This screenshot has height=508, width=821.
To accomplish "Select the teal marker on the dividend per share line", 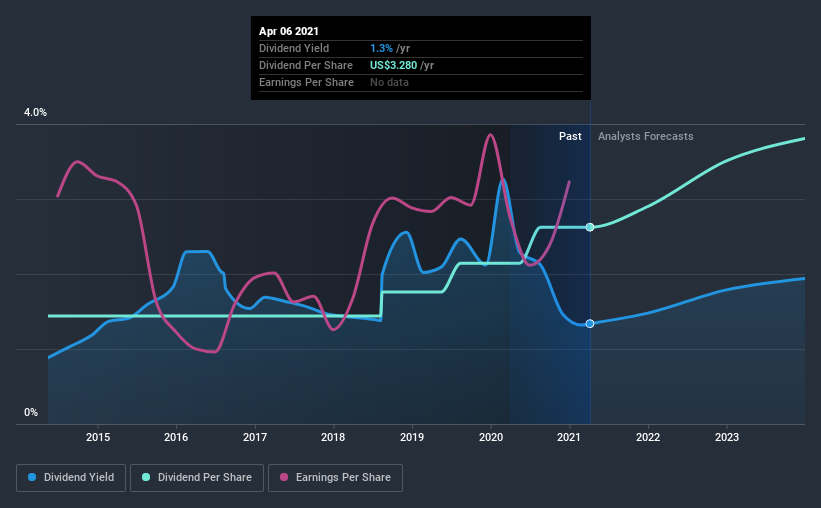I will click(590, 227).
